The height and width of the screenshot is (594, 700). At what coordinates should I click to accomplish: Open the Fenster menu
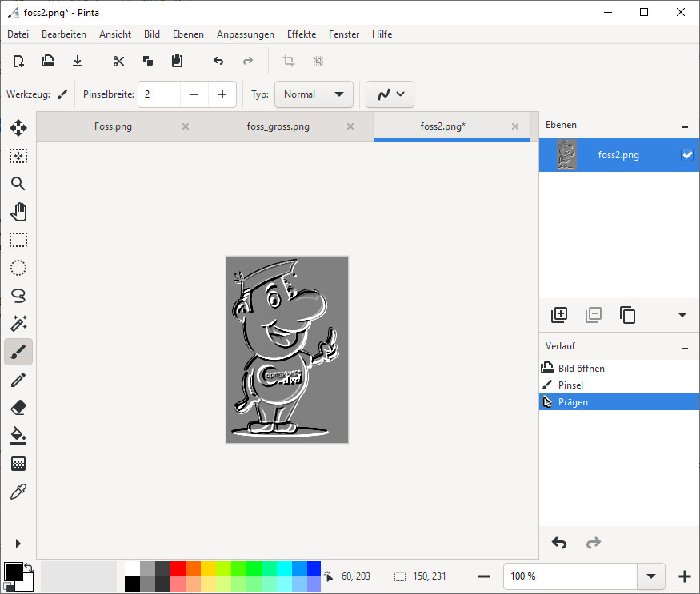pos(344,34)
